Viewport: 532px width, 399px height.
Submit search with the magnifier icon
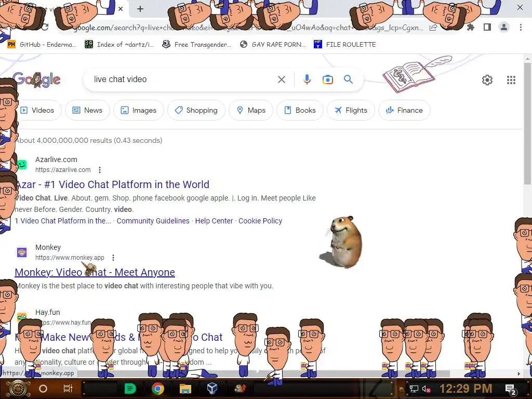(348, 79)
